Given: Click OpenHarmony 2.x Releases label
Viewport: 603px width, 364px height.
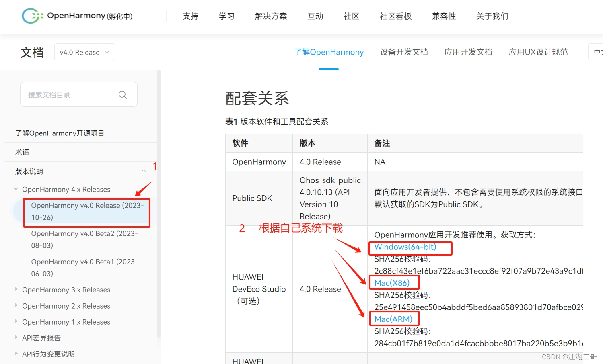Looking at the screenshot, I should (x=66, y=306).
